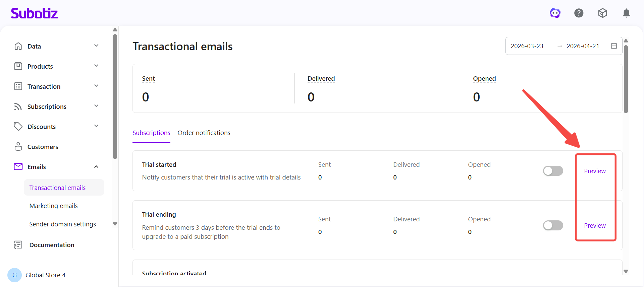
Task: Click the start date field 2026-03-23
Action: coord(527,46)
